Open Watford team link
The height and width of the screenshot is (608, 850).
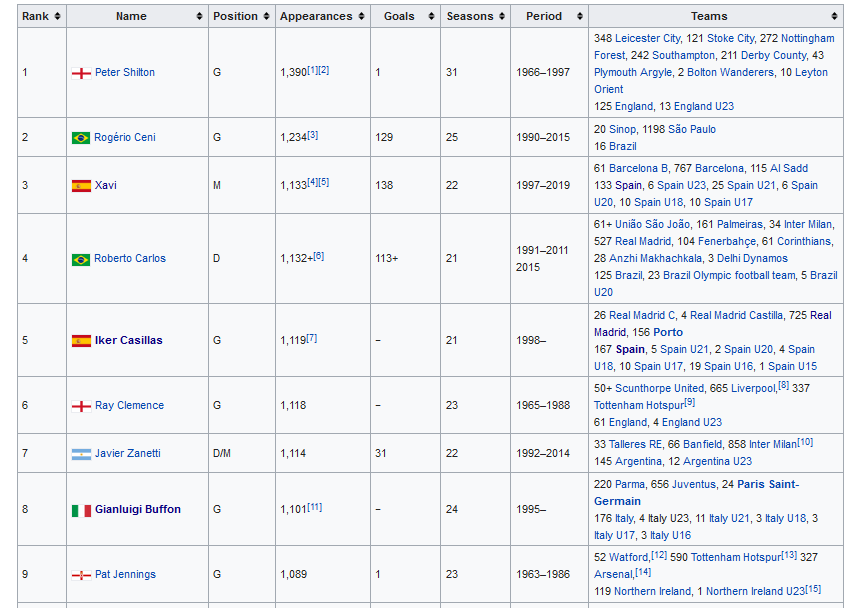[628, 558]
